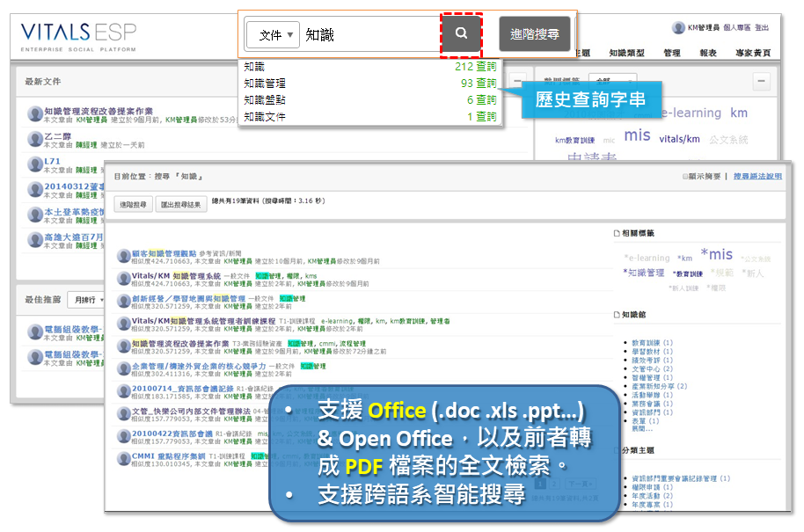Open the 專家黃頁 menu
This screenshot has width=804, height=532.
tap(753, 53)
